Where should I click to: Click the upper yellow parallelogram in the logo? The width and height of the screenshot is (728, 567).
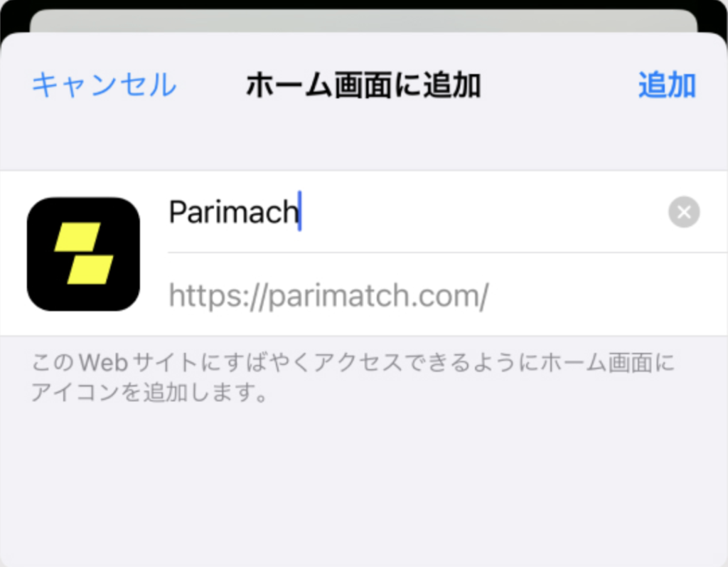coord(77,237)
